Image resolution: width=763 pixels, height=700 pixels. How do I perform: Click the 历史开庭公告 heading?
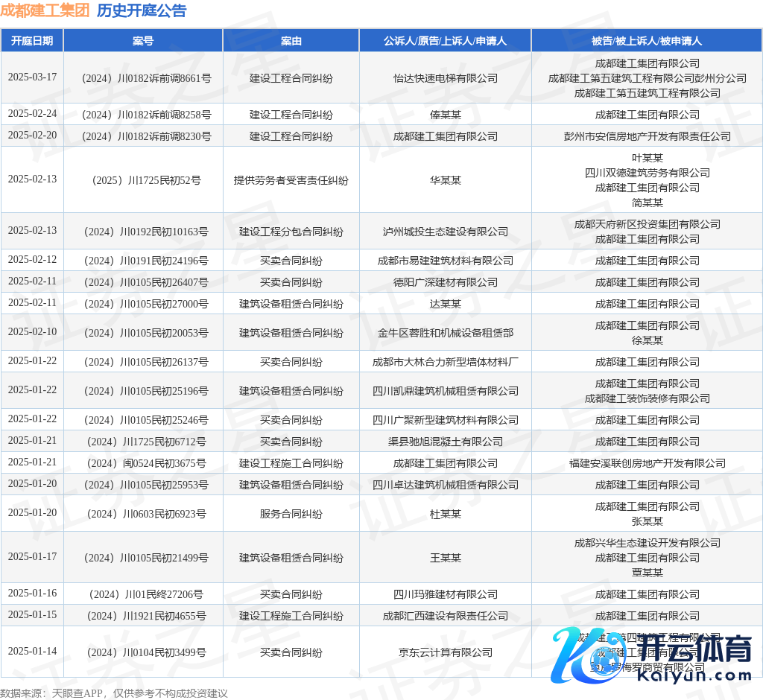click(142, 10)
